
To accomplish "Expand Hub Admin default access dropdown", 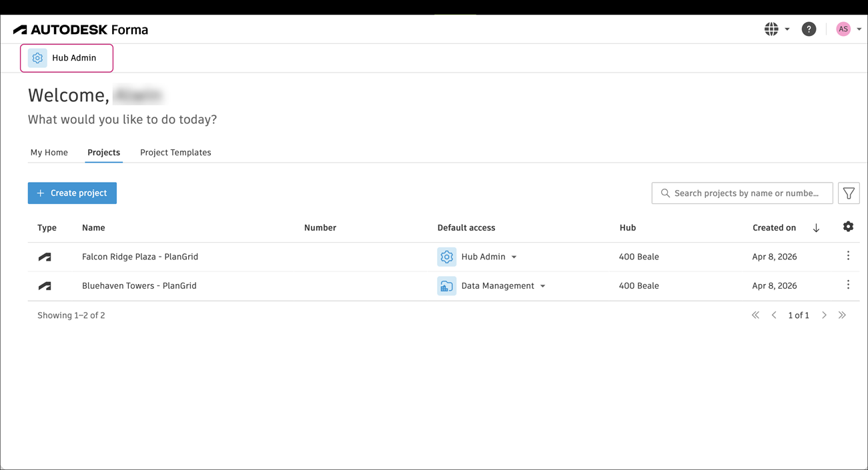I will point(514,257).
